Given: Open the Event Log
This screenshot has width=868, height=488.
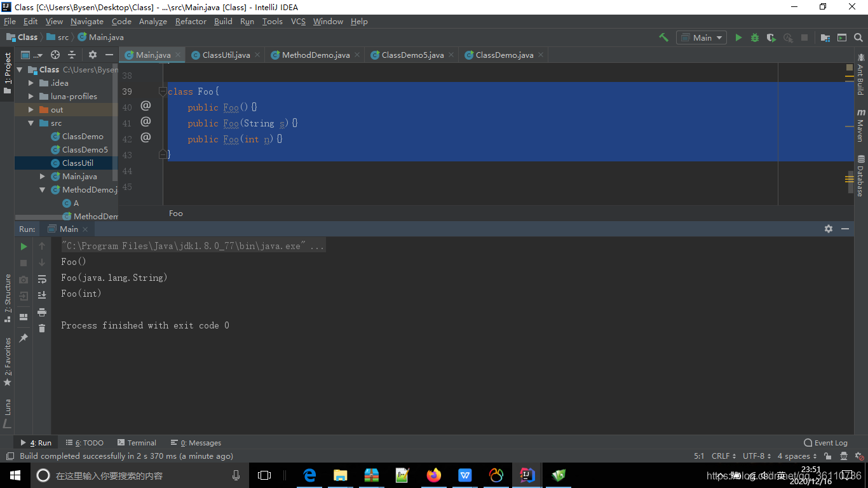Looking at the screenshot, I should [825, 442].
